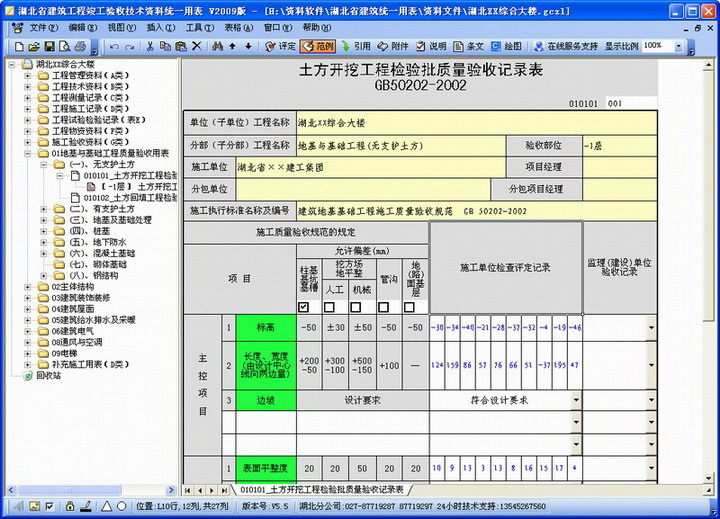Expand 工程管理资料(A类) folder

click(28, 75)
